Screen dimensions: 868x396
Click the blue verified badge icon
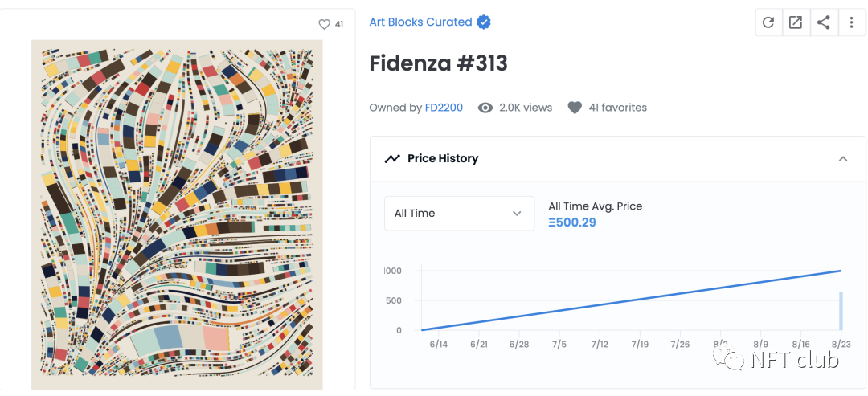484,22
